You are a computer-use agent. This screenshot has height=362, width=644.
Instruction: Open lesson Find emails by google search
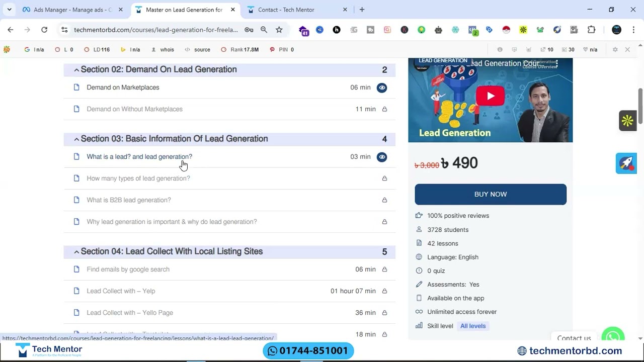(x=128, y=269)
